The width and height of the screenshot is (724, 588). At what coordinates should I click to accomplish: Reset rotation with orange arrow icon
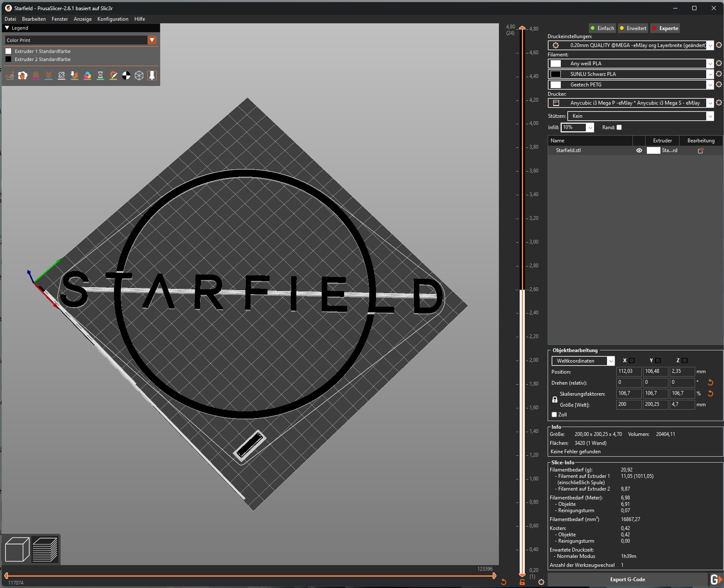coord(711,383)
